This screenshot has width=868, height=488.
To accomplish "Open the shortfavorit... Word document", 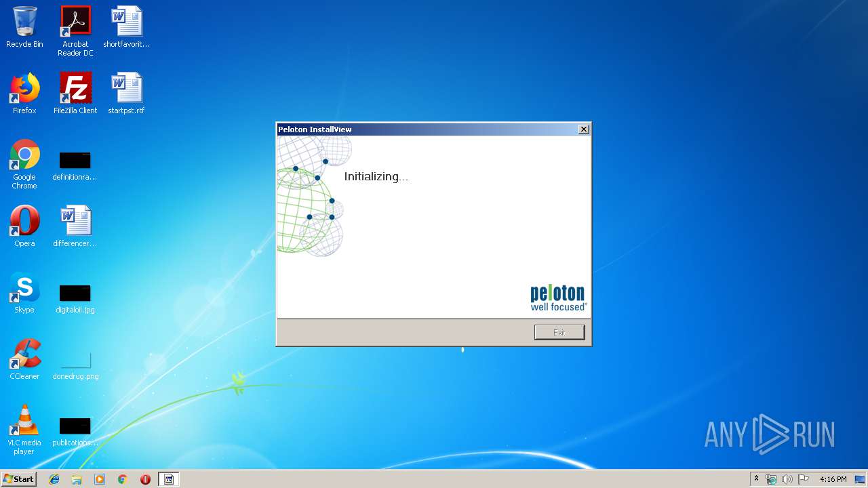I will 127,27.
